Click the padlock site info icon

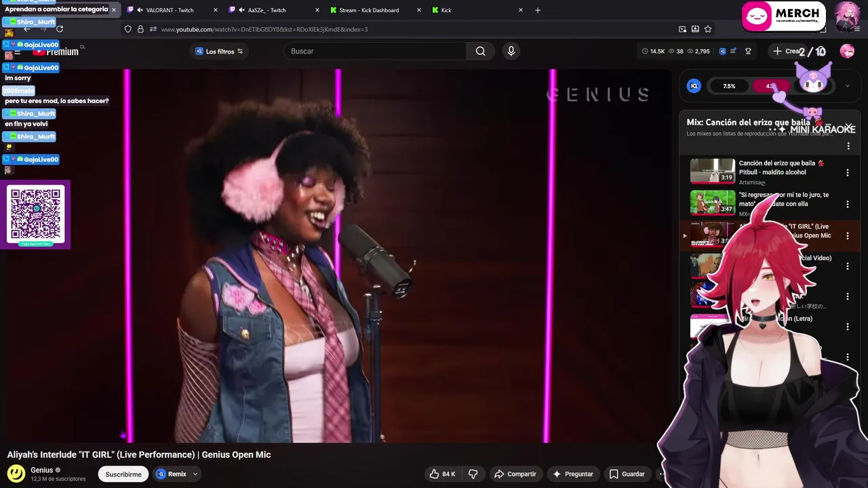[x=140, y=29]
